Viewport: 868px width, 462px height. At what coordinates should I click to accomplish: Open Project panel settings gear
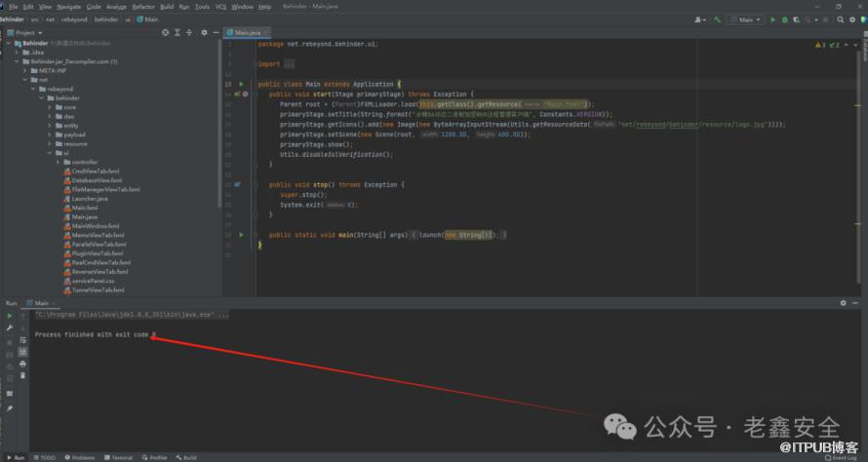203,32
